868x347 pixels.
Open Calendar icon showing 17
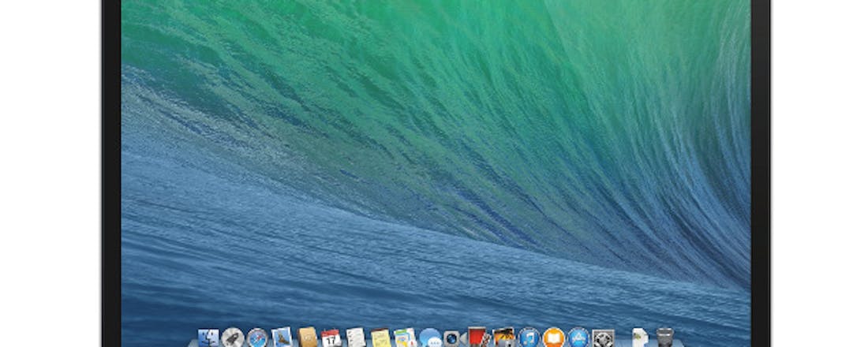[331, 338]
